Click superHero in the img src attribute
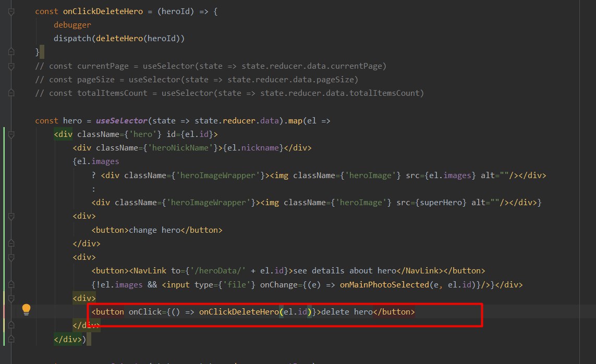 click(443, 203)
